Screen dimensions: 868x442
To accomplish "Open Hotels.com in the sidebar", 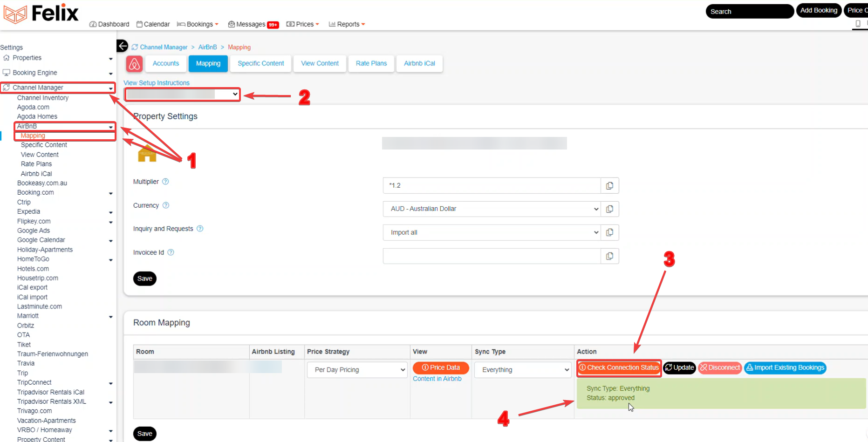I will point(33,269).
